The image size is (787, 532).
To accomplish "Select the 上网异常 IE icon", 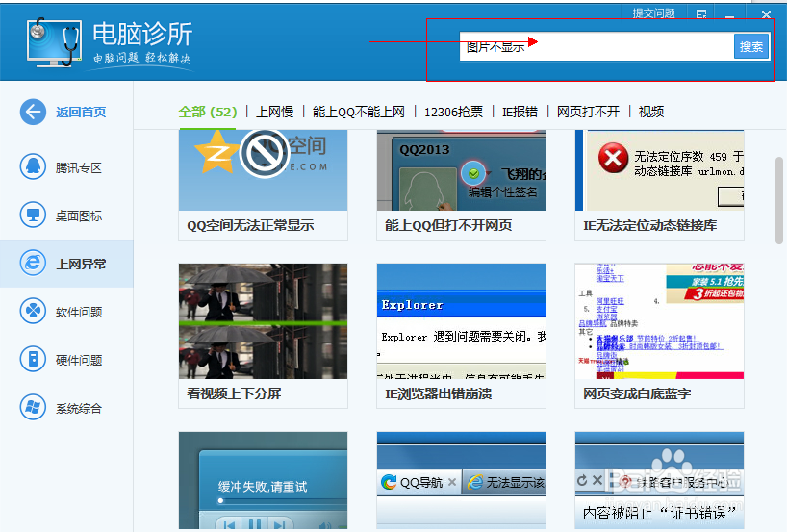I will pos(33,263).
